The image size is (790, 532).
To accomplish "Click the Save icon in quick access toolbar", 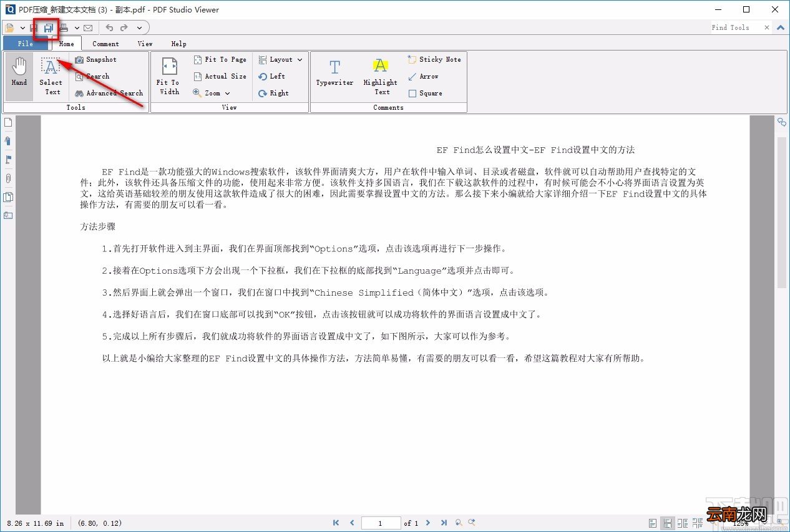I will tap(34, 27).
